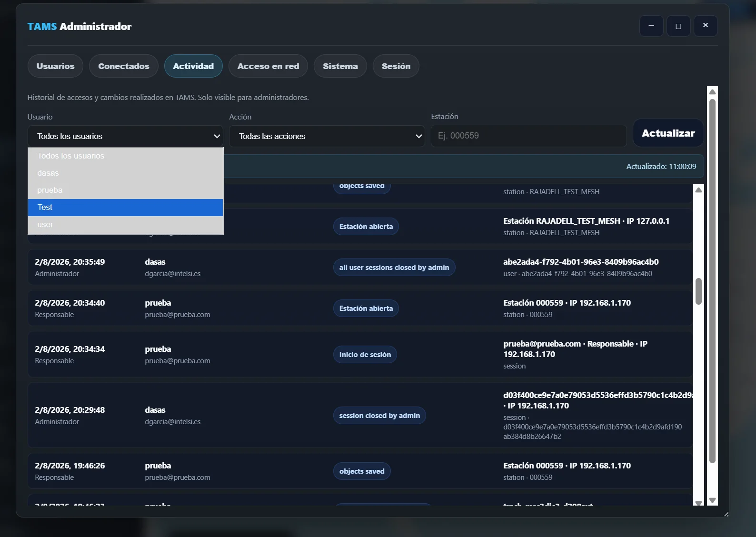756x537 pixels.
Task: Click email 'dgarcia@intelsi.es' at 20:35:49
Action: point(173,274)
